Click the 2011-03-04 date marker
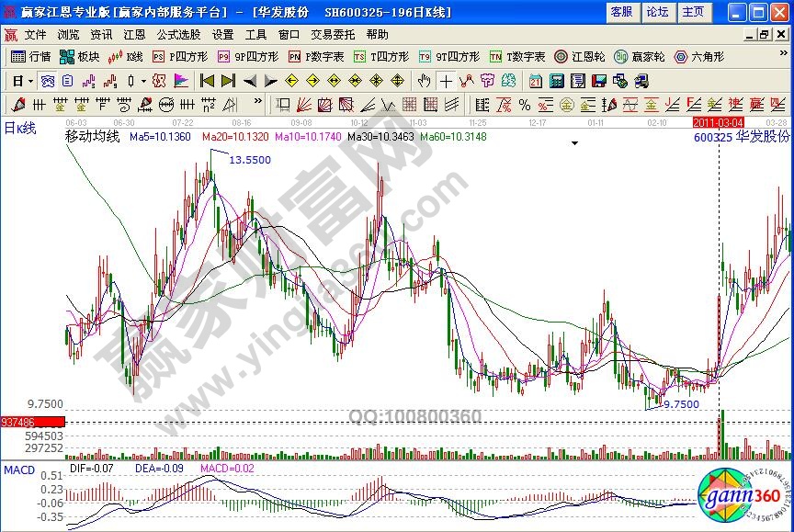 point(718,122)
